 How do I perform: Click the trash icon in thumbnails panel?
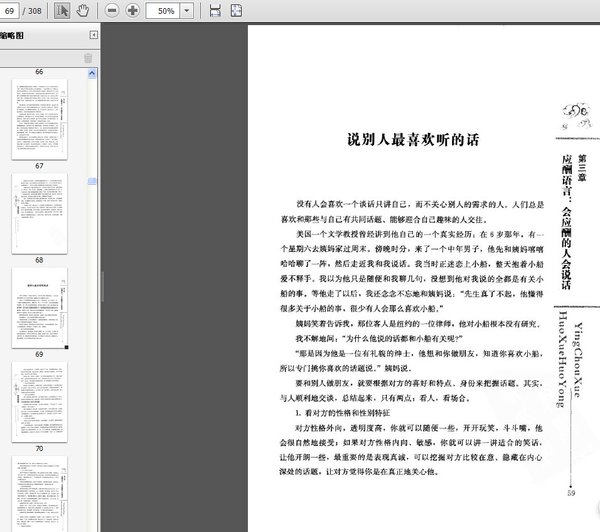click(x=88, y=58)
